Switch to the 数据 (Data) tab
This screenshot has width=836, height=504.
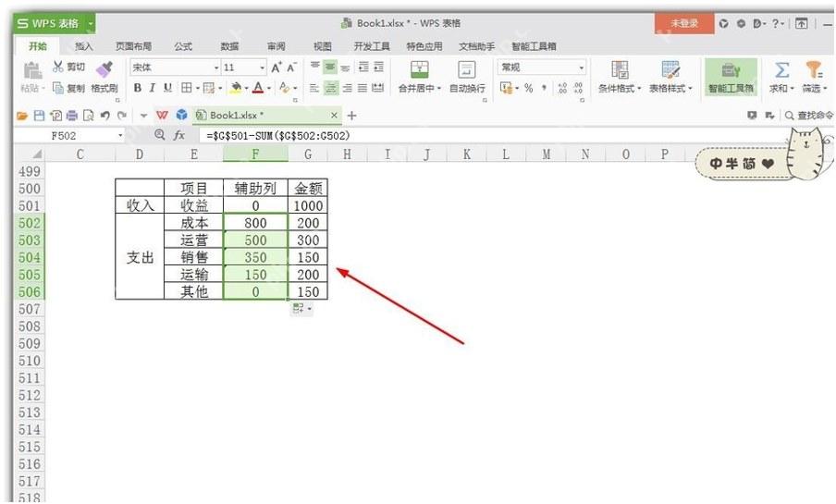point(229,46)
